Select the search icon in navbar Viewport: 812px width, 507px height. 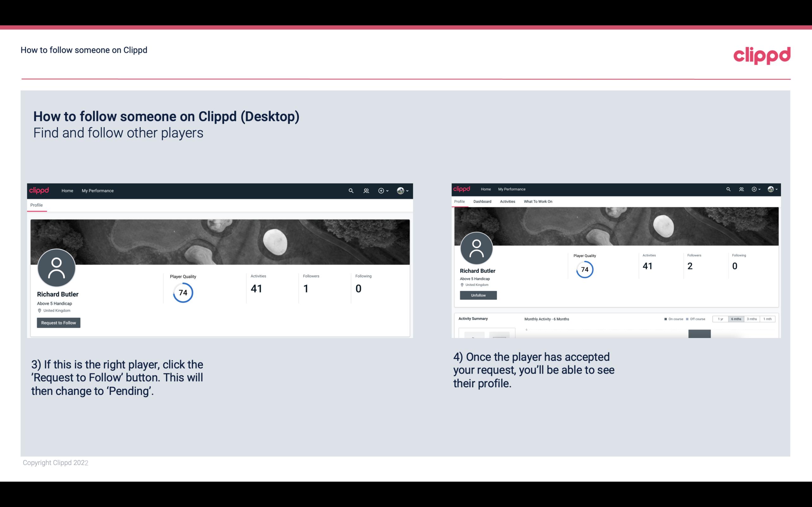351,190
